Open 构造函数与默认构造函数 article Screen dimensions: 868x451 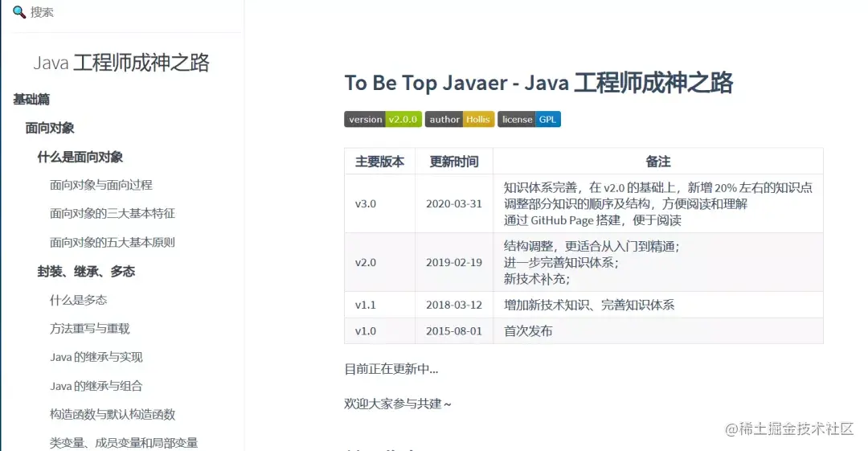pyautogui.click(x=113, y=415)
